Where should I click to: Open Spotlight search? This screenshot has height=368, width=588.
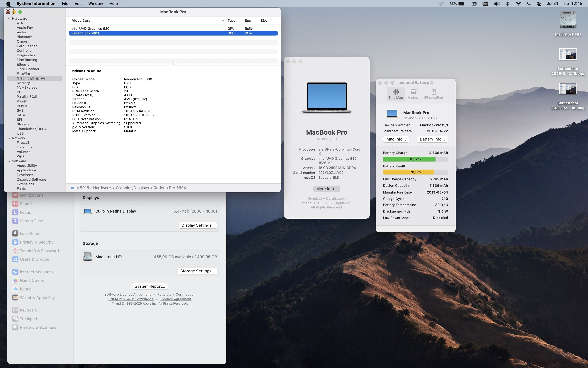[x=529, y=4]
